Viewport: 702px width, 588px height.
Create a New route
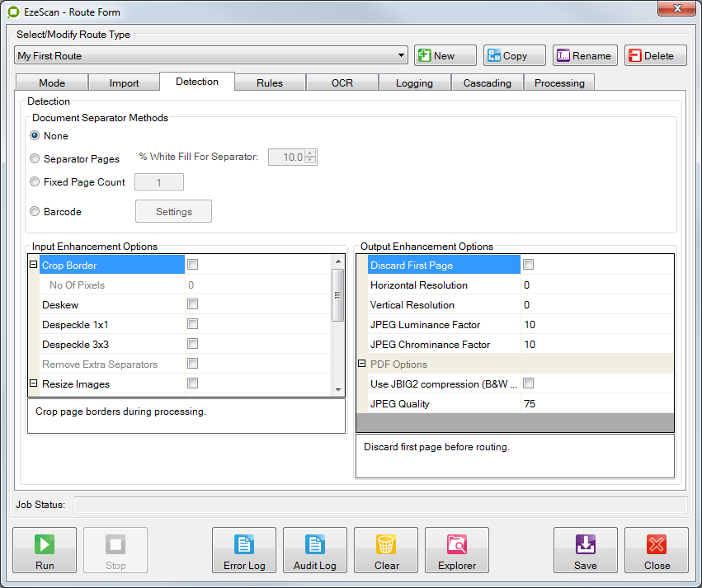(x=445, y=55)
